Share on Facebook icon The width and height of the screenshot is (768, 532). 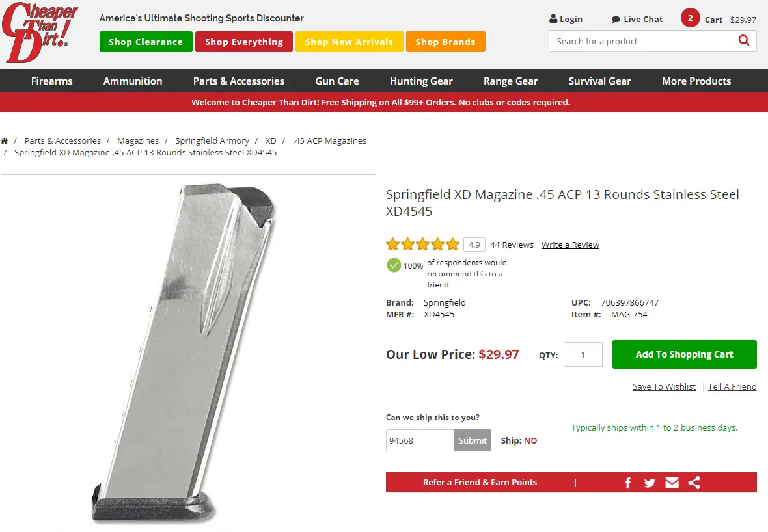(x=628, y=483)
